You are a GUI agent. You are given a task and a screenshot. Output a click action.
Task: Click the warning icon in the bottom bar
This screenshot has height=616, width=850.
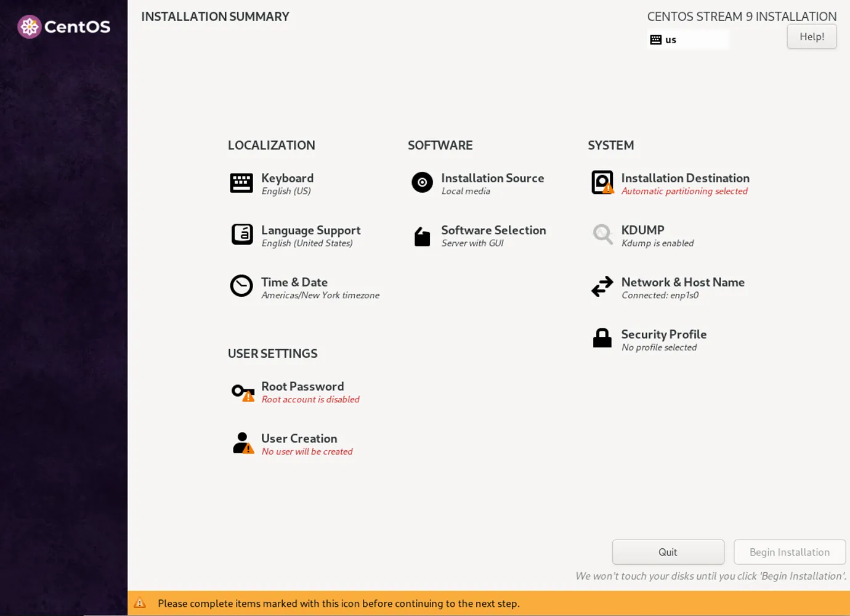(140, 603)
